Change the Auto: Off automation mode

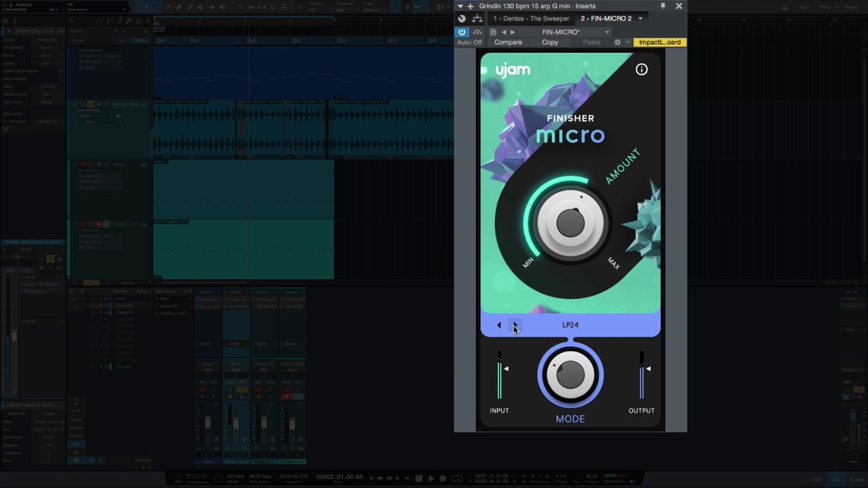pyautogui.click(x=469, y=42)
